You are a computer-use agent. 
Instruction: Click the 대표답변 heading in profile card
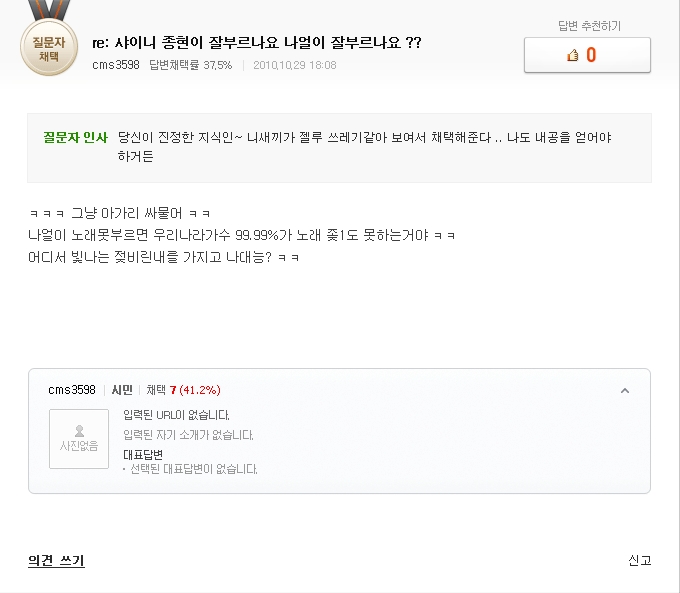click(143, 455)
